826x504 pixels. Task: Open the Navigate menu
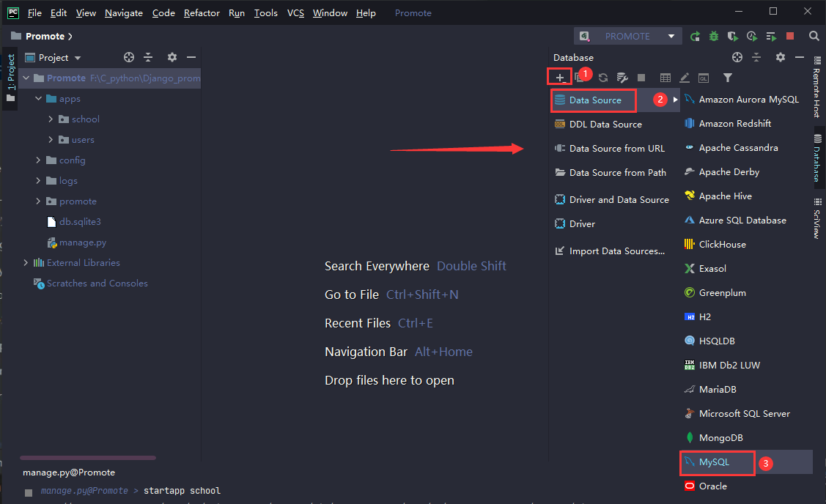click(x=124, y=12)
